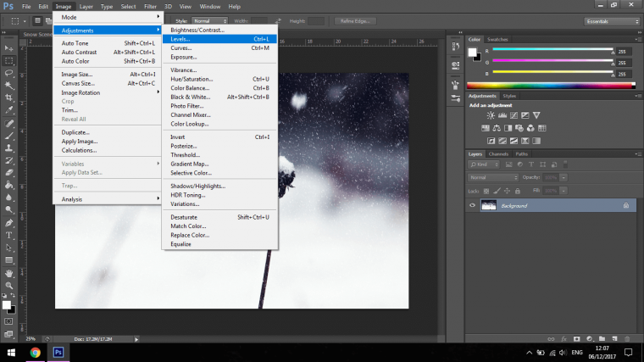This screenshot has width=644, height=362.
Task: Switch to the Swatches tab
Action: pos(497,40)
